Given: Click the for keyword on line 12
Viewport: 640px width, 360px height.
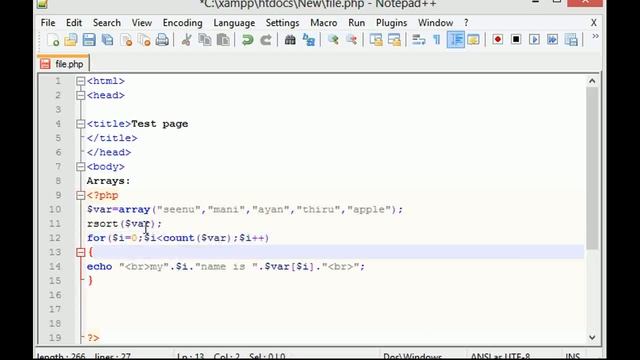Looking at the screenshot, I should (96, 238).
